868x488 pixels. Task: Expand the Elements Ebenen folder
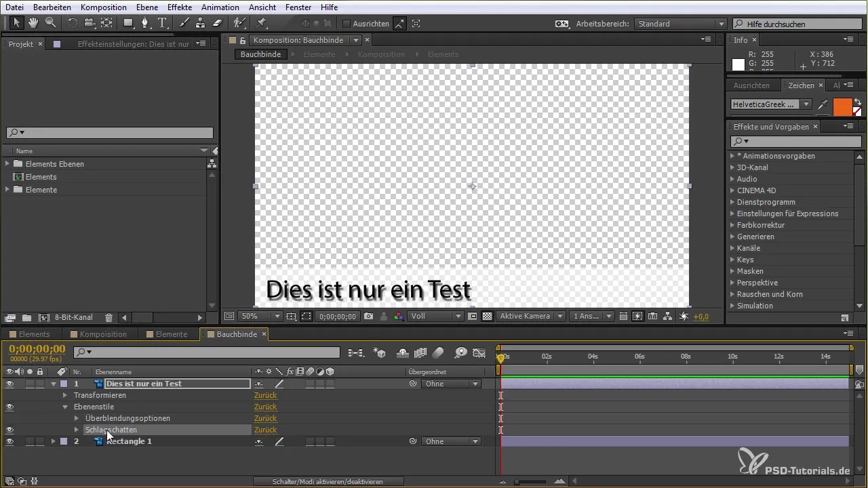pyautogui.click(x=7, y=164)
